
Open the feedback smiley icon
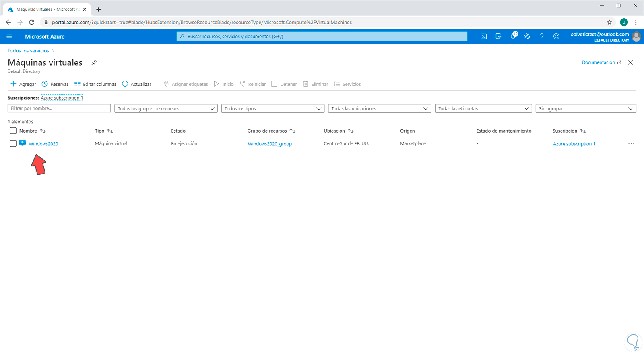click(556, 37)
